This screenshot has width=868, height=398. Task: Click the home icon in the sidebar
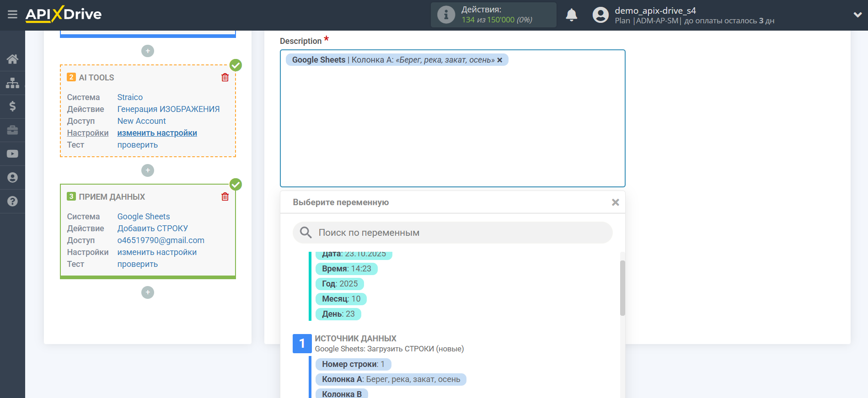click(x=12, y=59)
